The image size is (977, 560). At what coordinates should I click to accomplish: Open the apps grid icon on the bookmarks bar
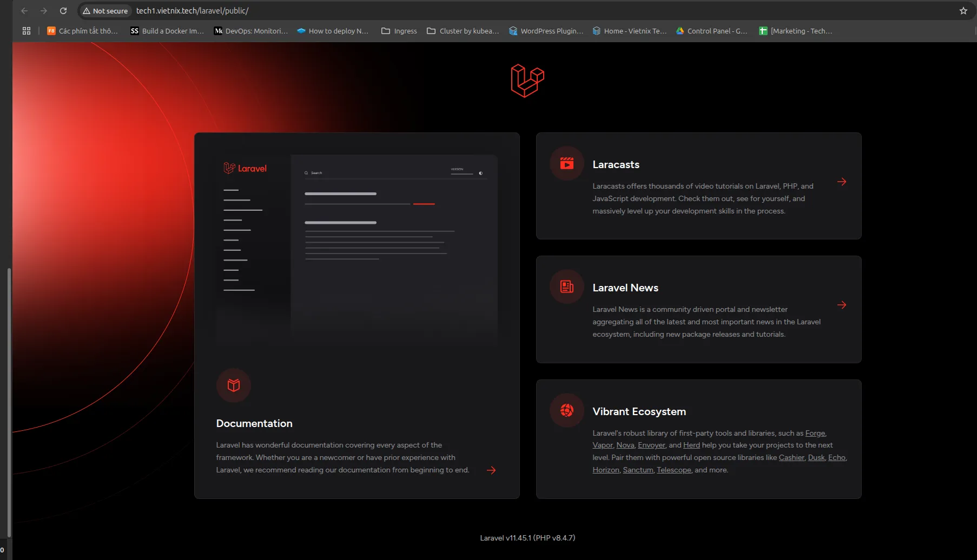(25, 31)
